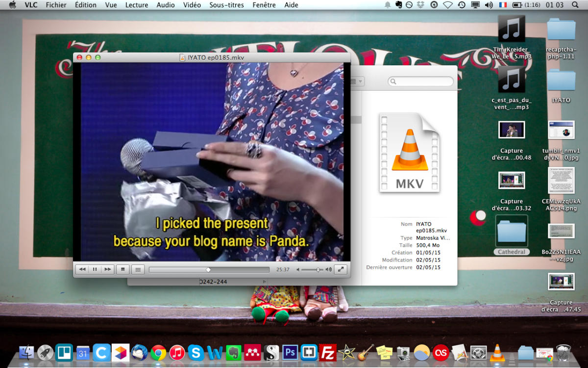Launch FileZilla from the Dock
Screen dimensions: 588x368
[327, 352]
